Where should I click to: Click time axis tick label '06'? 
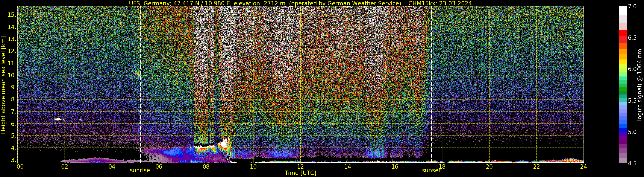(x=159, y=167)
